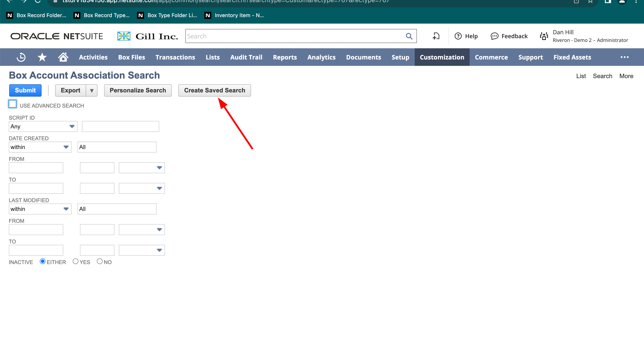Open the Feedback speech bubble icon
This screenshot has height=360, width=644.
(x=494, y=36)
